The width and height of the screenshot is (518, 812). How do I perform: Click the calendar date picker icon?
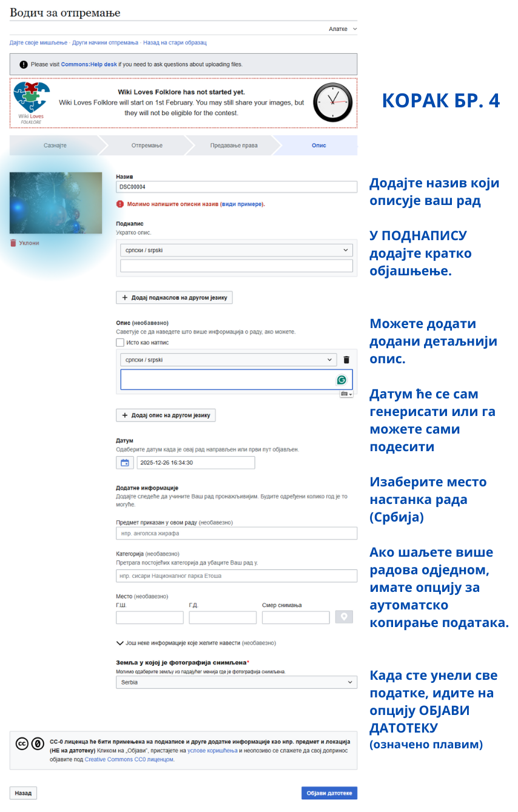tap(124, 463)
